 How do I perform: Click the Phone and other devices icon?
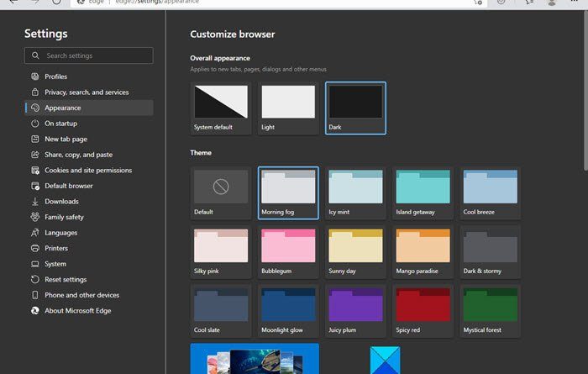35,295
